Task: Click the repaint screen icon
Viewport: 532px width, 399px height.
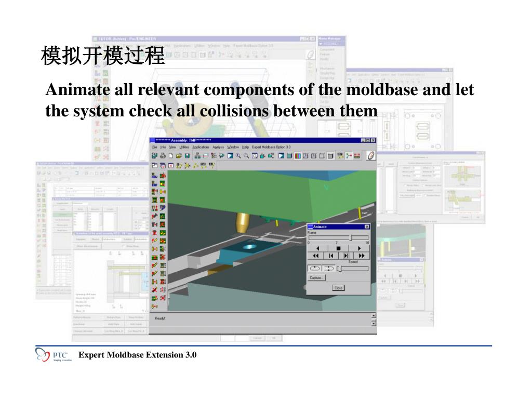Action: point(230,156)
